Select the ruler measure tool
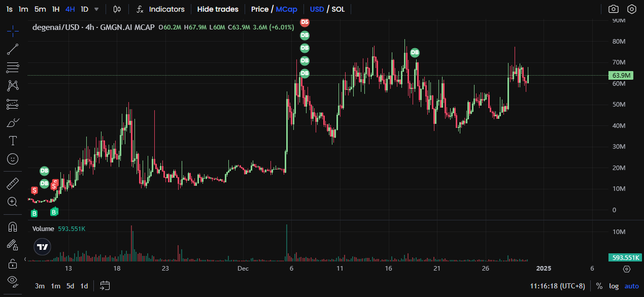The image size is (644, 297). [x=13, y=183]
